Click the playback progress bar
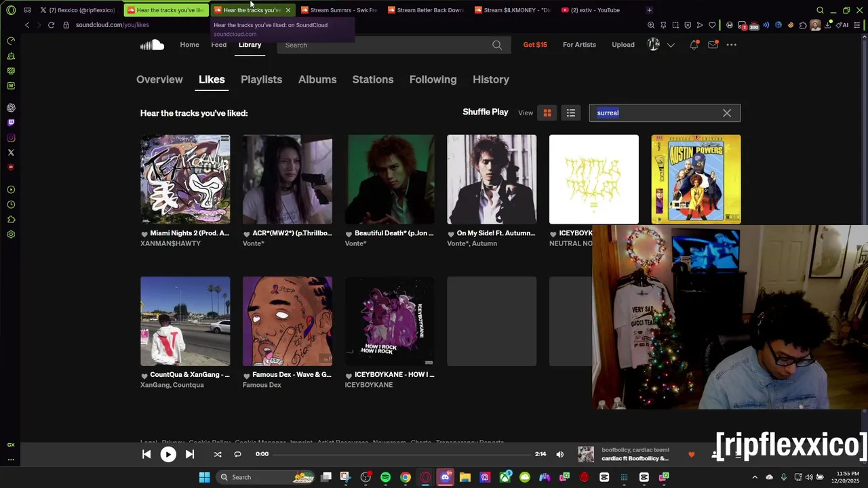This screenshot has height=488, width=868. tap(401, 454)
